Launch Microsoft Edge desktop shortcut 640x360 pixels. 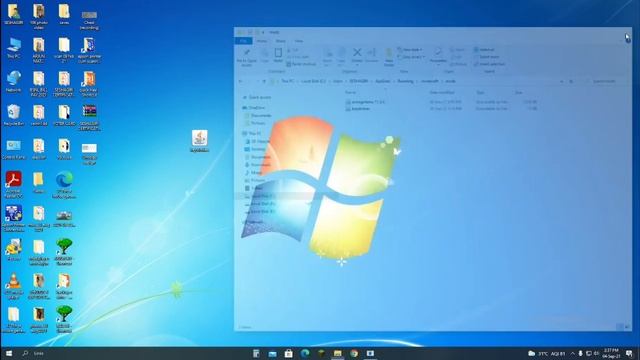[x=64, y=184]
